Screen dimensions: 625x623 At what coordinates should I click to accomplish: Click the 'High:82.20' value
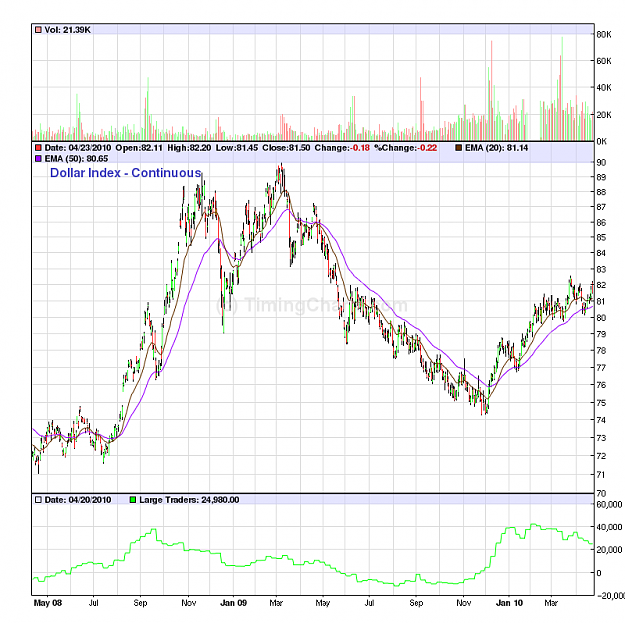(189, 148)
